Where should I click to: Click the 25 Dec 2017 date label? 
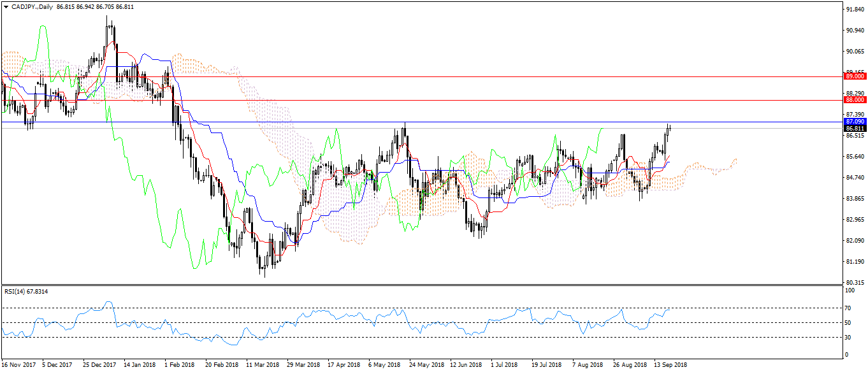101,366
